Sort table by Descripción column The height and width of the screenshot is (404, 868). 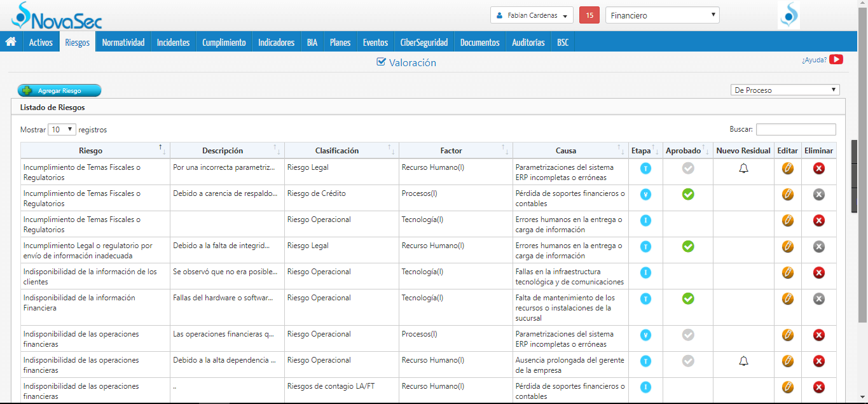[x=227, y=151]
